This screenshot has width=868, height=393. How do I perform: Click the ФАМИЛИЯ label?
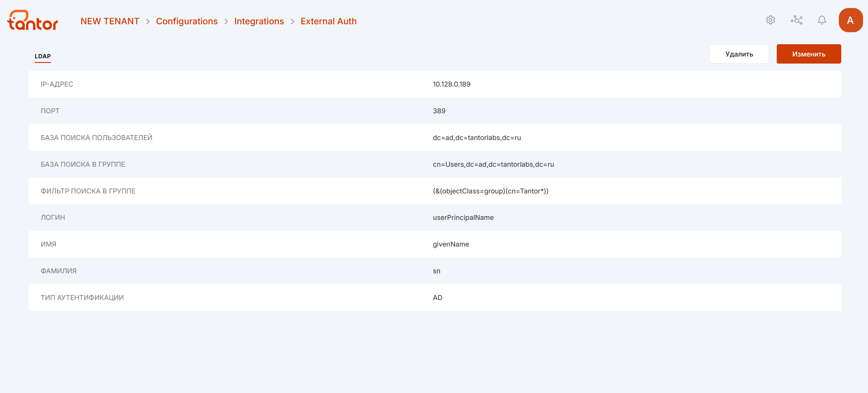(x=59, y=271)
